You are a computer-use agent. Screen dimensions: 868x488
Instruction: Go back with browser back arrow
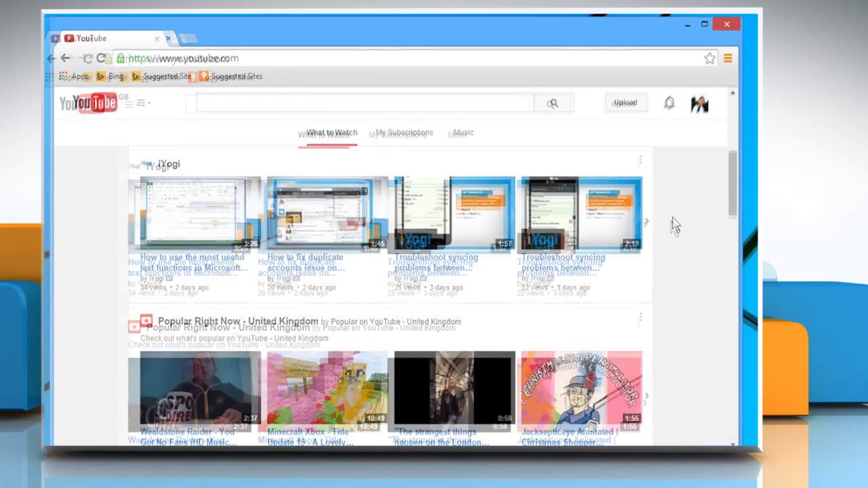(x=65, y=58)
